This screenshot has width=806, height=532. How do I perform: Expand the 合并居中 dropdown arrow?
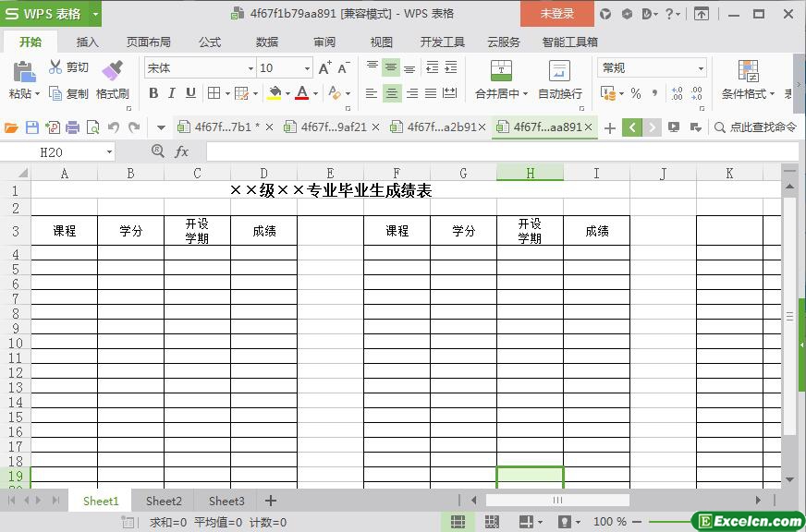tap(525, 93)
